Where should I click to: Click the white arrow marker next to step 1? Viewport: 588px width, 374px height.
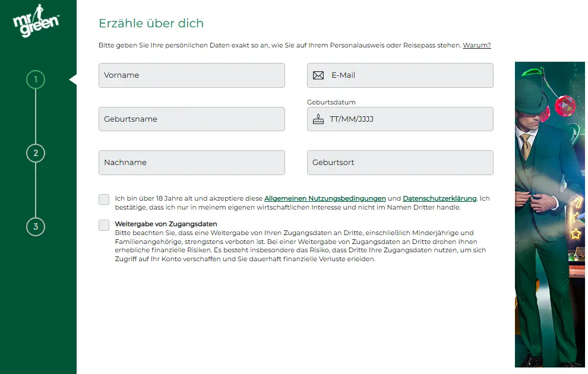click(x=73, y=79)
